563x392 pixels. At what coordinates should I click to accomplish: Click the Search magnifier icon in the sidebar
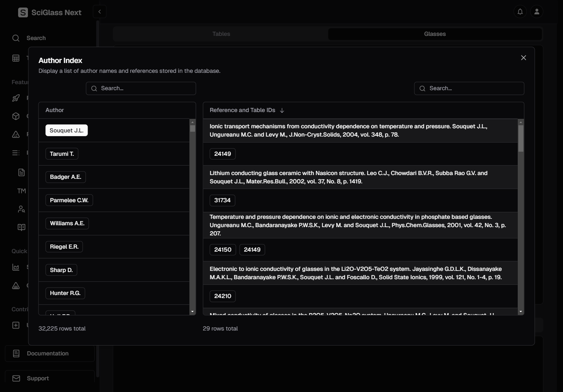click(x=16, y=38)
